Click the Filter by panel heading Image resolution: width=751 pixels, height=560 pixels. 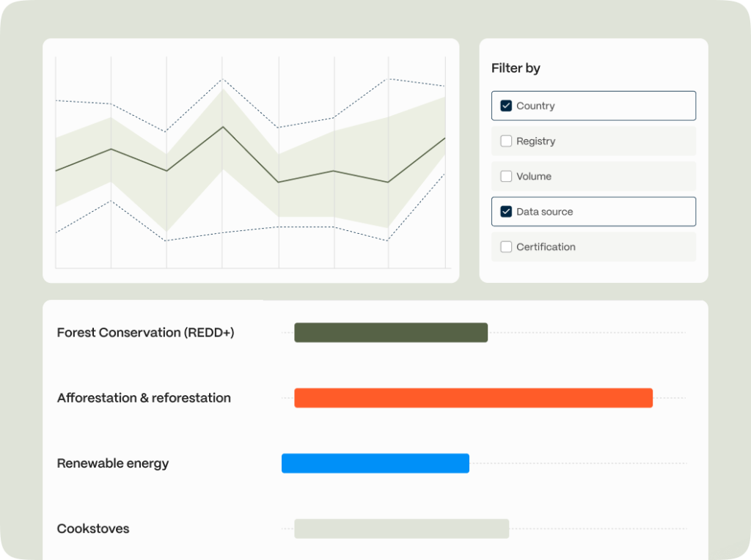pos(516,67)
